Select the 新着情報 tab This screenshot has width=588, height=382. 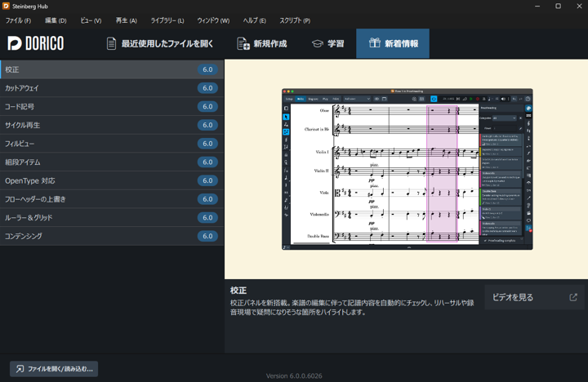click(393, 43)
